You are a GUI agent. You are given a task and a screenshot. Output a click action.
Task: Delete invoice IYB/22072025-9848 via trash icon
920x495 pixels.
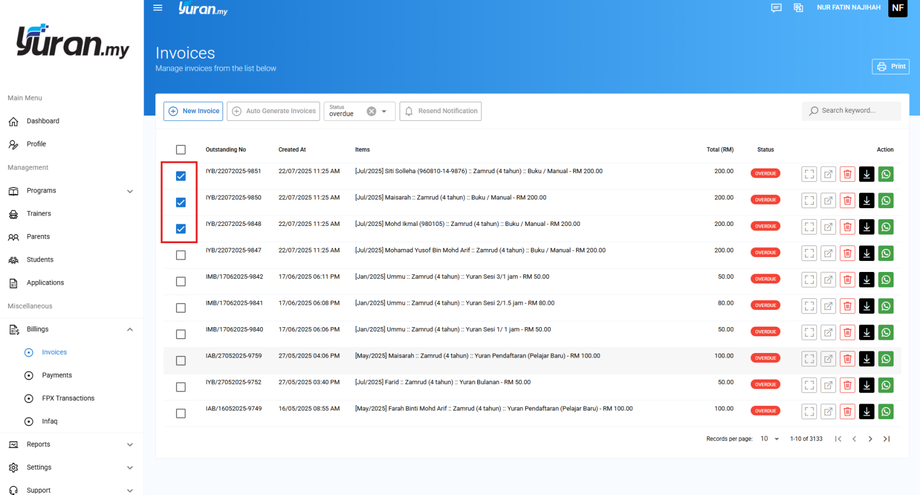click(847, 227)
